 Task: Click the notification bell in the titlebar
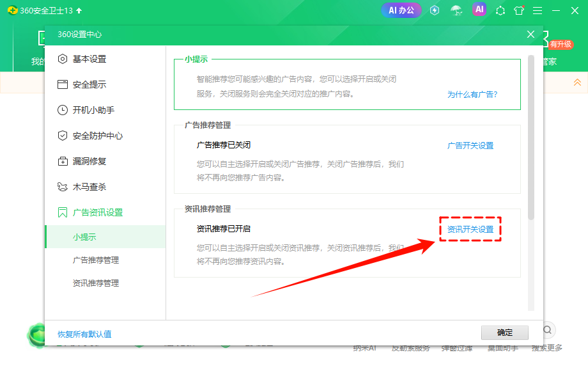point(500,10)
